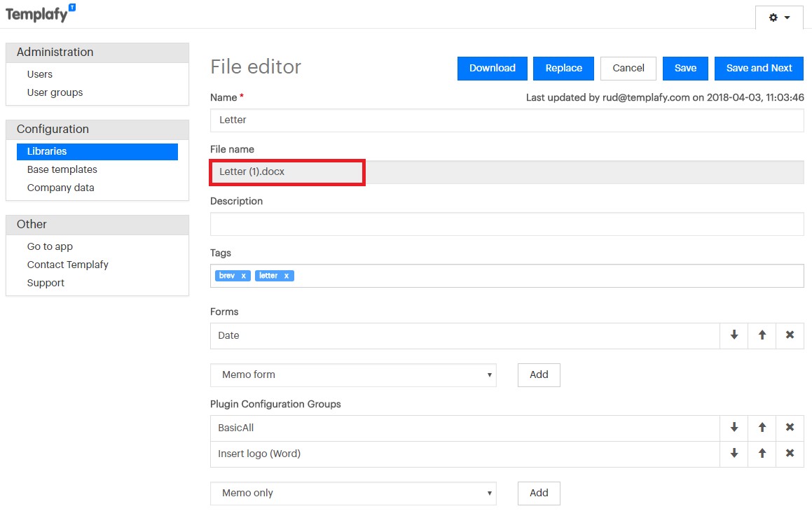
Task: Open the Memo form dropdown
Action: tap(353, 375)
